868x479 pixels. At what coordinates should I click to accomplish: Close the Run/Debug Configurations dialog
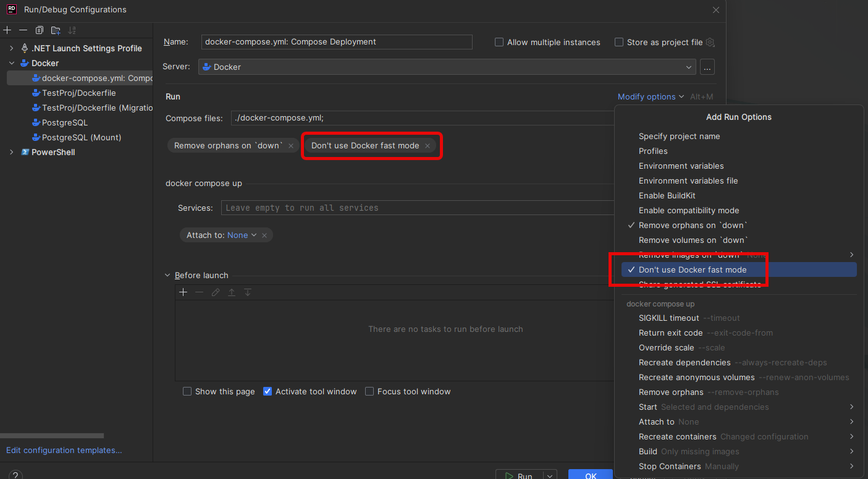click(x=716, y=10)
